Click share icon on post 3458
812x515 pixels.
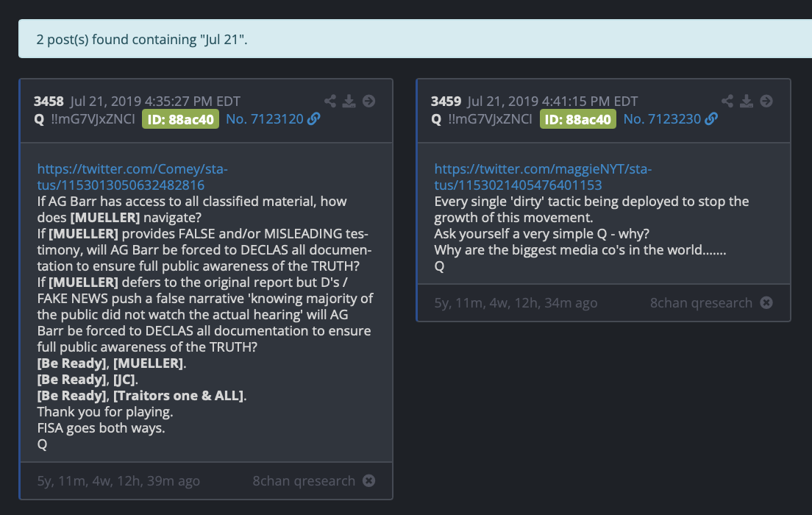[x=330, y=101]
